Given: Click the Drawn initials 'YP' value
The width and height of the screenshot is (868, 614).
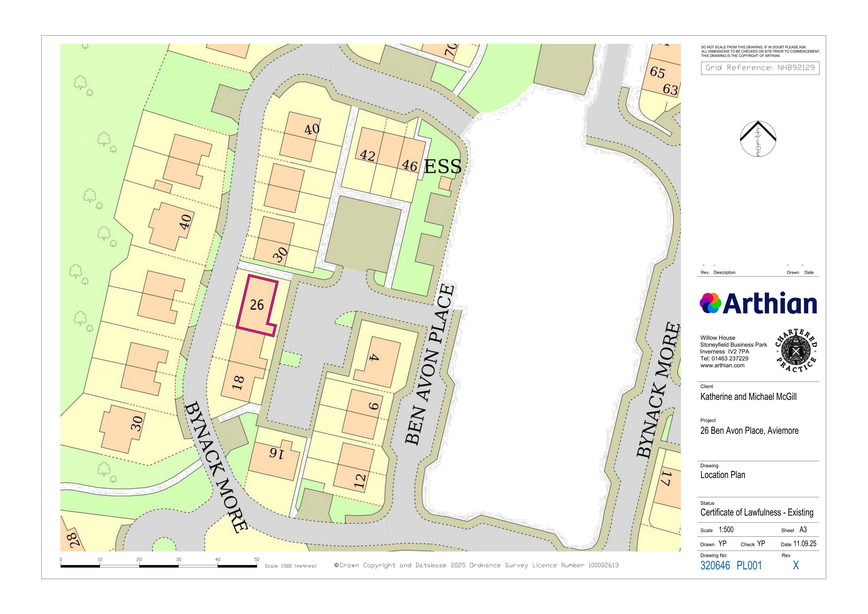Looking at the screenshot, I should tap(722, 544).
